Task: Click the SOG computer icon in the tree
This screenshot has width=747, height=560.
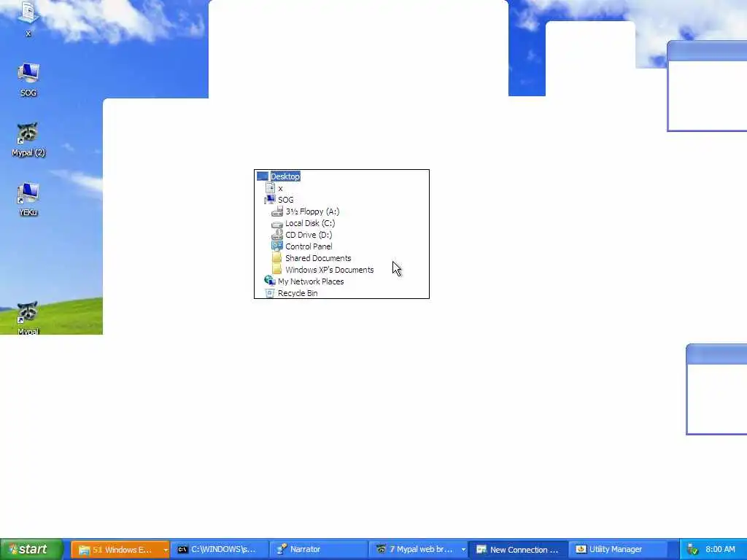Action: click(270, 200)
